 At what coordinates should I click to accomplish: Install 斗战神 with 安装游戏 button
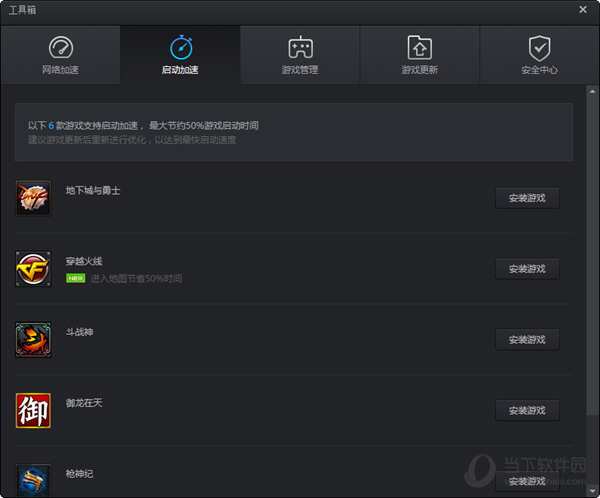coord(527,340)
